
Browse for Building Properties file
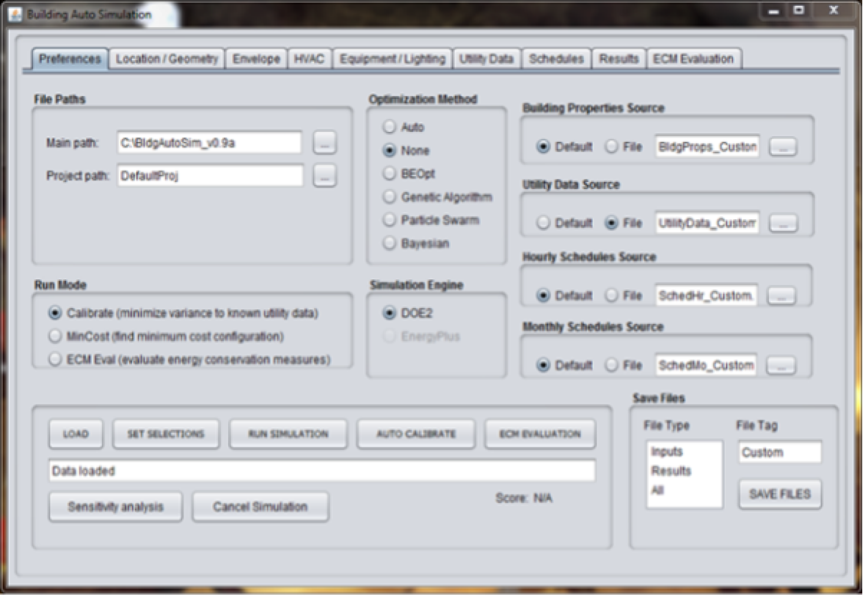[783, 147]
